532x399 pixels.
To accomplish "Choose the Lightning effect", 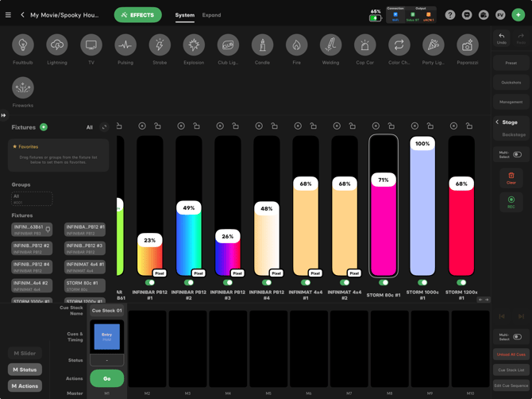I will pyautogui.click(x=57, y=45).
